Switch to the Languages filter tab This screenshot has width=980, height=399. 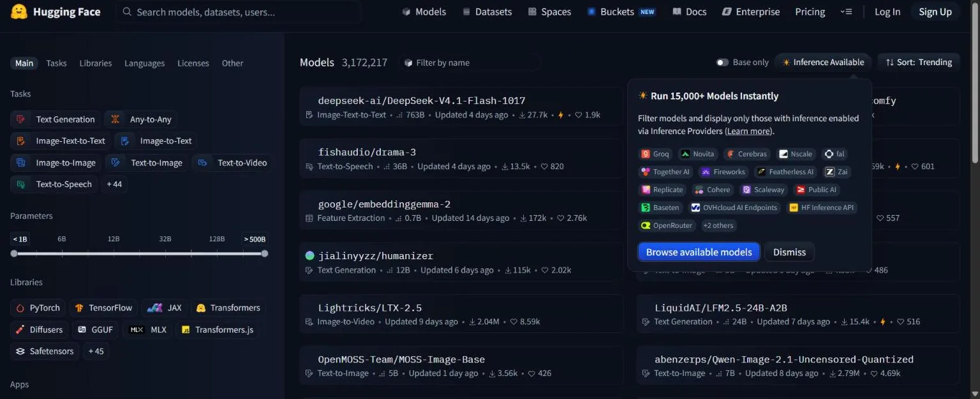tap(144, 63)
